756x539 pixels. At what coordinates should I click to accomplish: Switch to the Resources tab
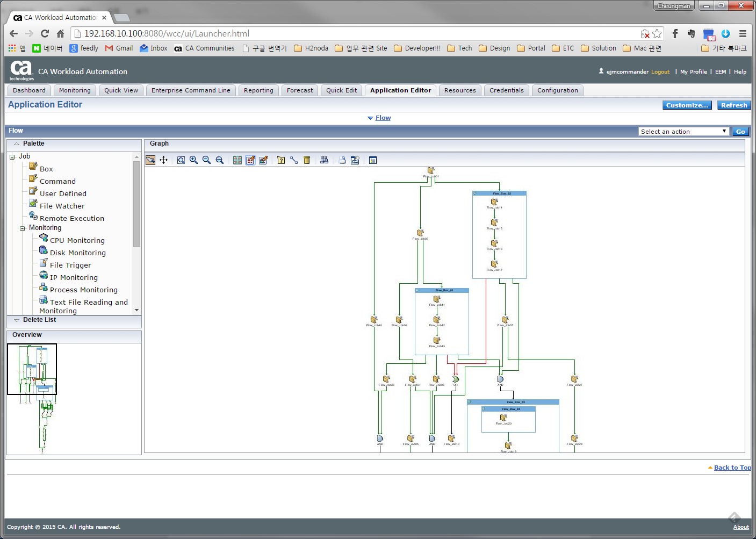click(x=460, y=90)
